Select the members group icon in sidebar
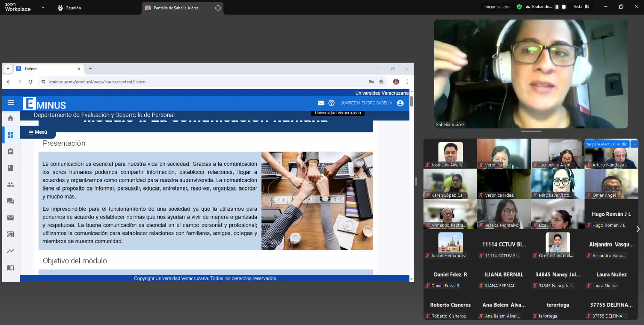644x325 pixels. 10,184
